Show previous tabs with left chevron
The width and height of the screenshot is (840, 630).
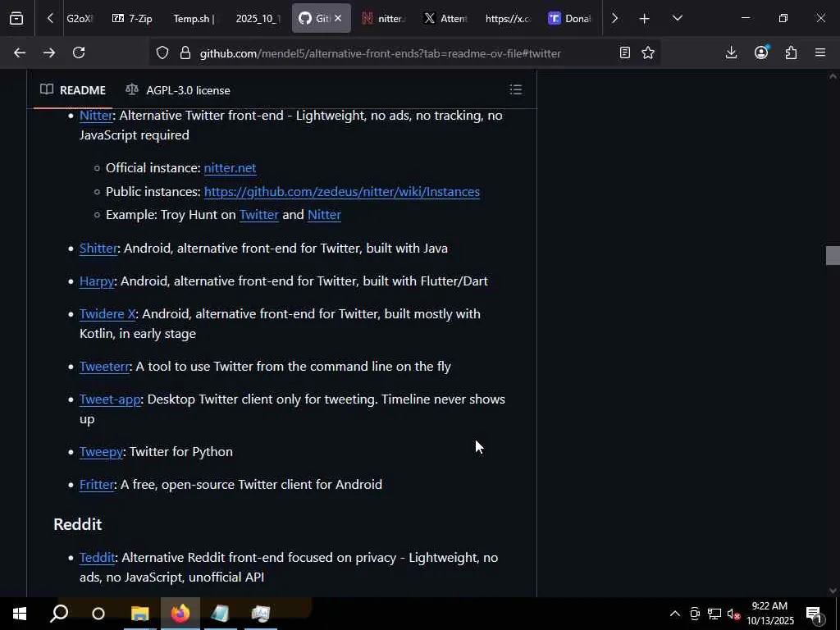[50, 19]
